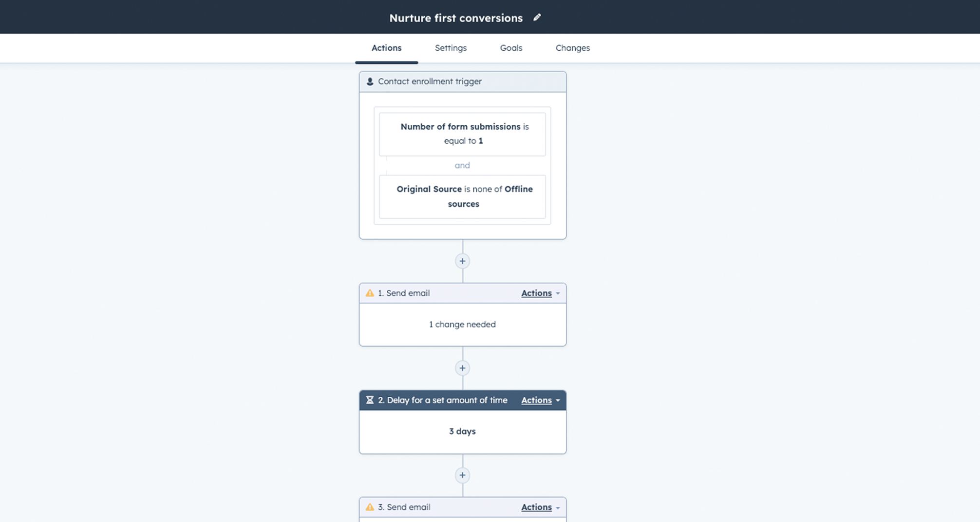
Task: Open the Actions dropdown on step 3
Action: [x=538, y=507]
